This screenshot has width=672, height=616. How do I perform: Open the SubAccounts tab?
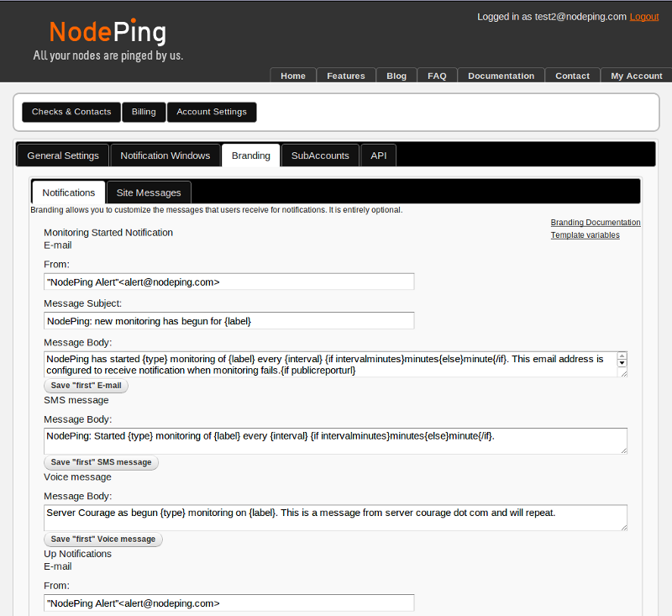pos(320,155)
